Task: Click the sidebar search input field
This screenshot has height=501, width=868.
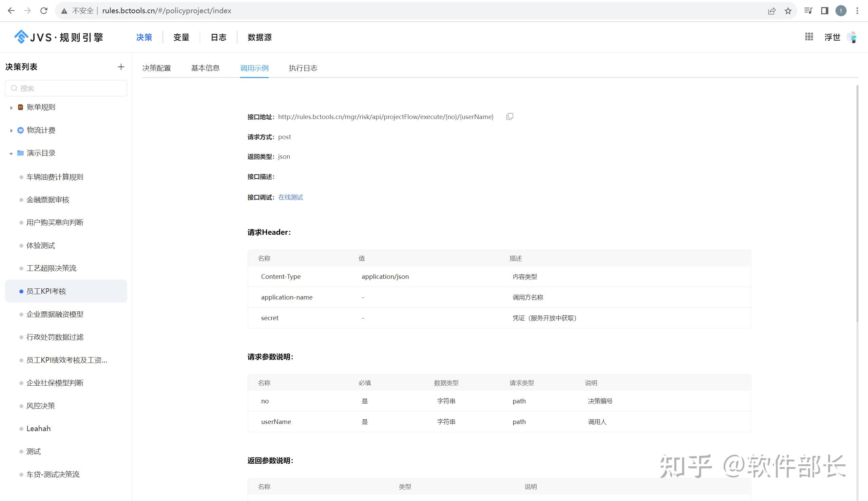Action: [66, 88]
